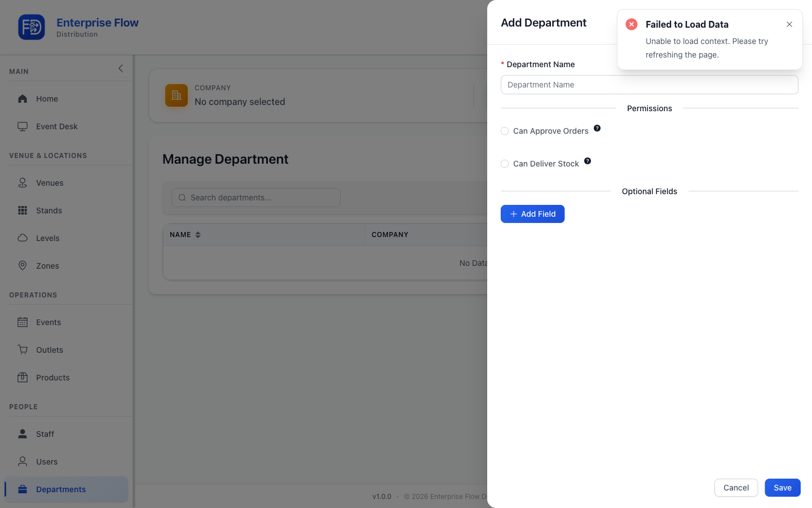Open Outlets in the sidebar
The image size is (812, 508).
click(x=67, y=350)
